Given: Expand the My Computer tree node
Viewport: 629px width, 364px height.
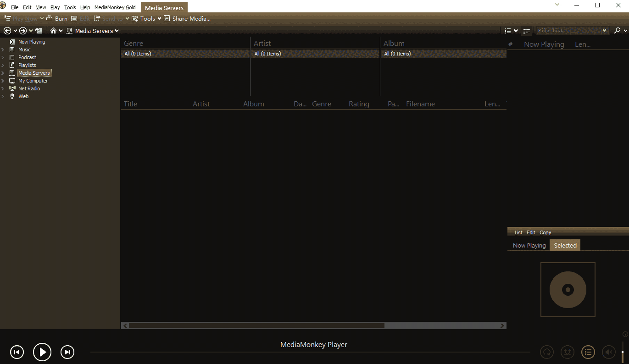Looking at the screenshot, I should (3, 81).
